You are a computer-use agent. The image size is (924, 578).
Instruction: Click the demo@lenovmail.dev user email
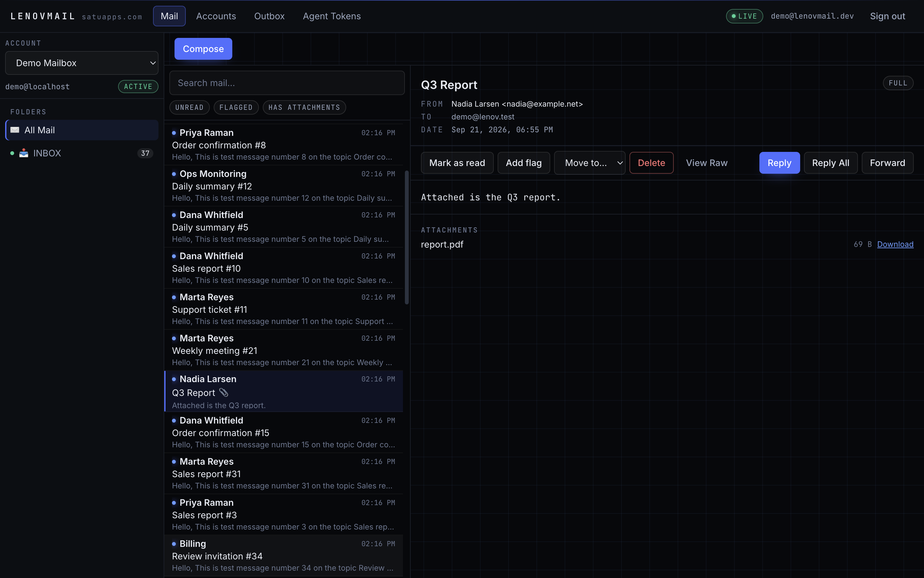pos(812,16)
